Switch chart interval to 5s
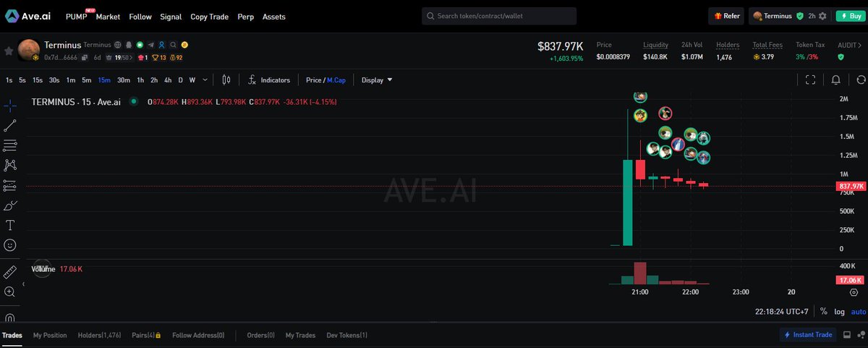This screenshot has width=868, height=348. click(22, 80)
